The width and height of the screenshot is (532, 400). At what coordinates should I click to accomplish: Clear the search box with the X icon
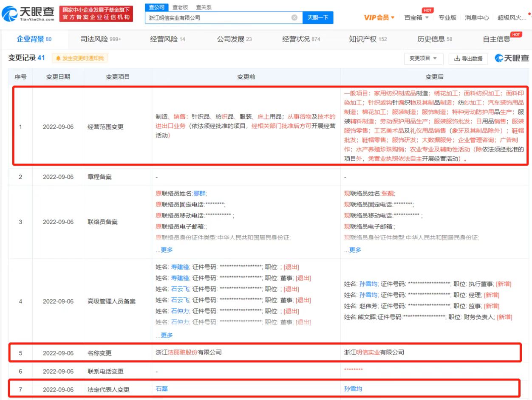tap(294, 18)
